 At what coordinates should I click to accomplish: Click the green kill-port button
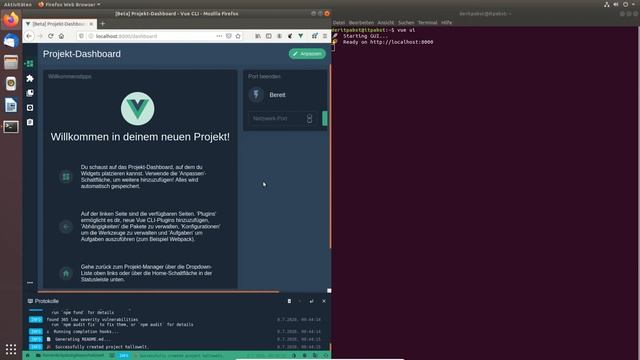[325, 118]
